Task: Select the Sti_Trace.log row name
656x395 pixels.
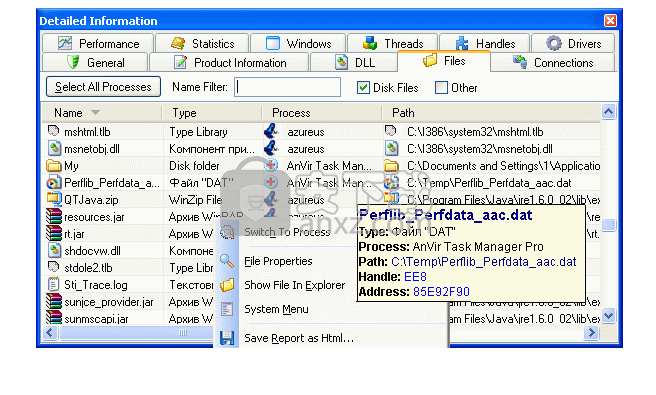Action: 96,285
